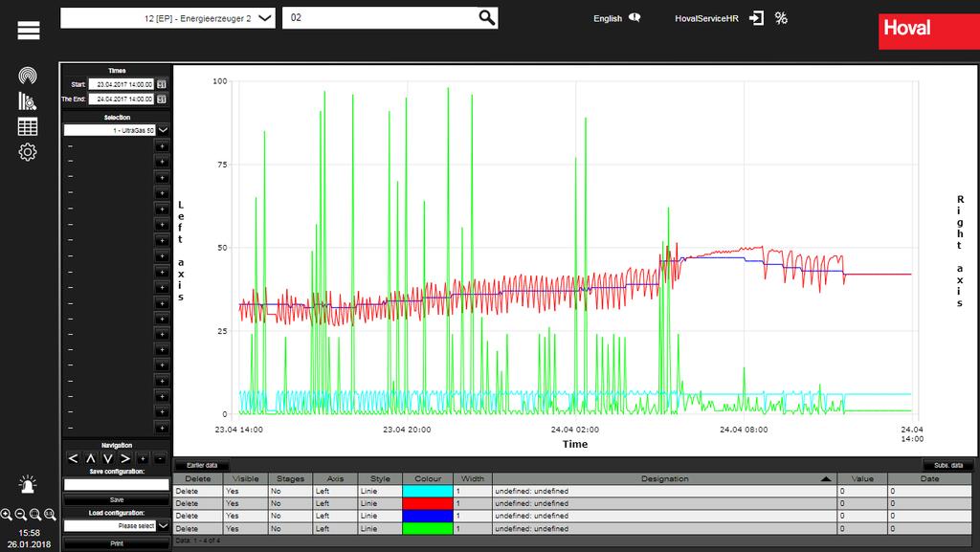Click the search magnifier next to 02
The width and height of the screenshot is (980, 552).
point(486,17)
